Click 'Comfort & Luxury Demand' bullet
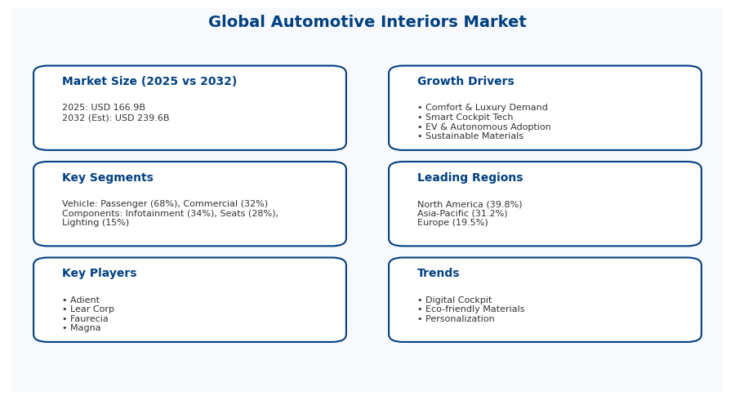 click(x=482, y=107)
